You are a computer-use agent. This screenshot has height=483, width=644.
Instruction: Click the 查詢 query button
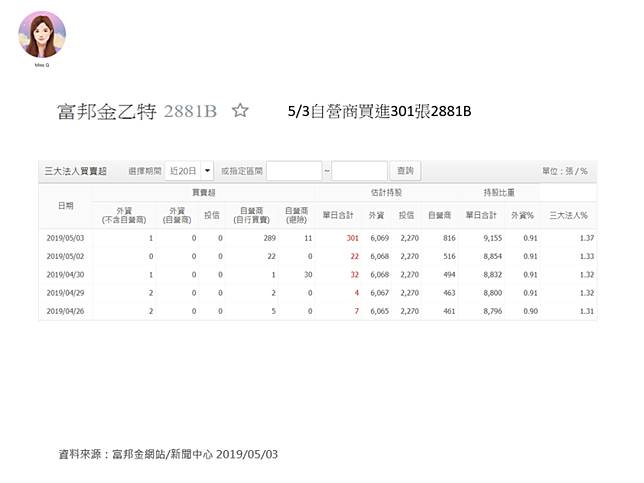tap(405, 170)
